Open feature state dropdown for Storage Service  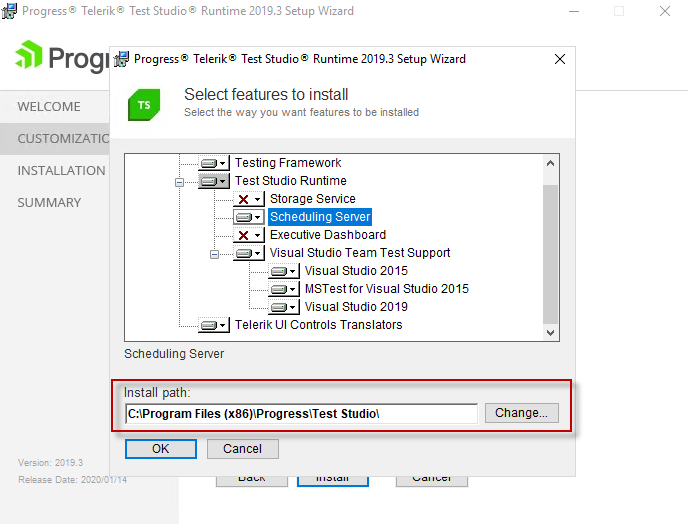click(249, 199)
